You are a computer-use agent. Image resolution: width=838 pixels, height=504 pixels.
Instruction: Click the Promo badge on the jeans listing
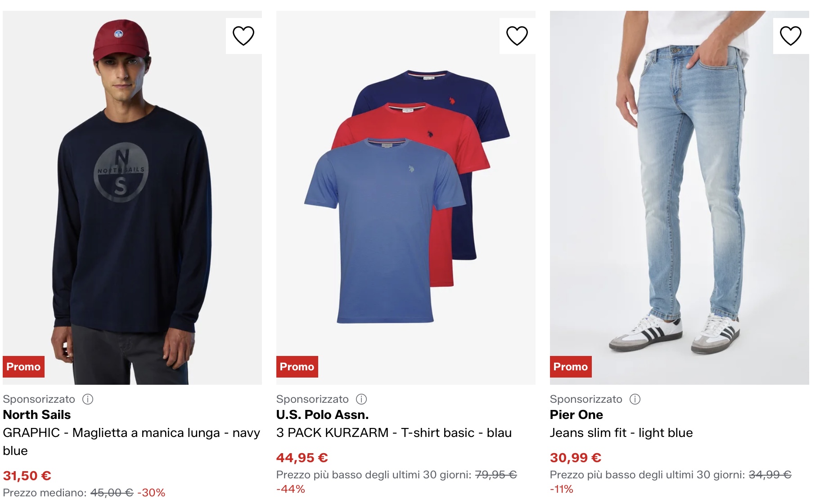pyautogui.click(x=570, y=366)
